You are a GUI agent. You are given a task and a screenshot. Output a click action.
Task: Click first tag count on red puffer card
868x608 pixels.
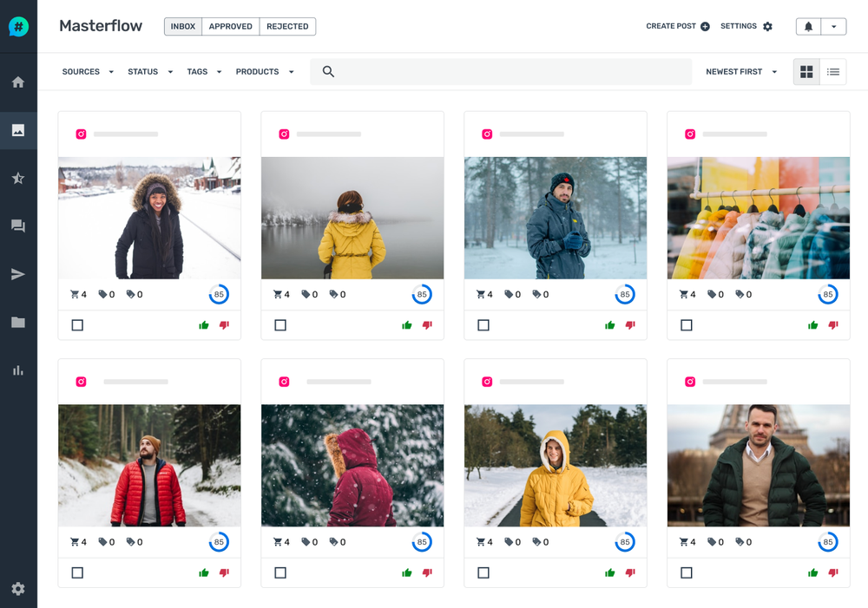click(x=107, y=542)
